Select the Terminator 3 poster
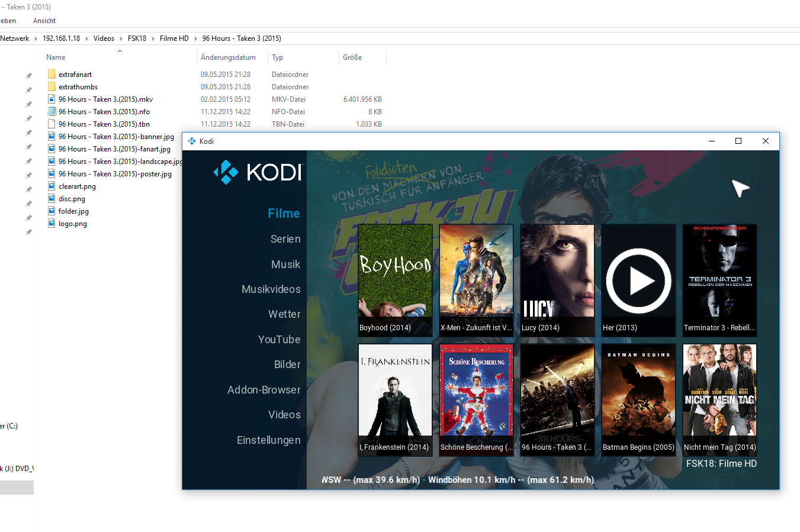Image resolution: width=800 pixels, height=532 pixels. tap(719, 280)
